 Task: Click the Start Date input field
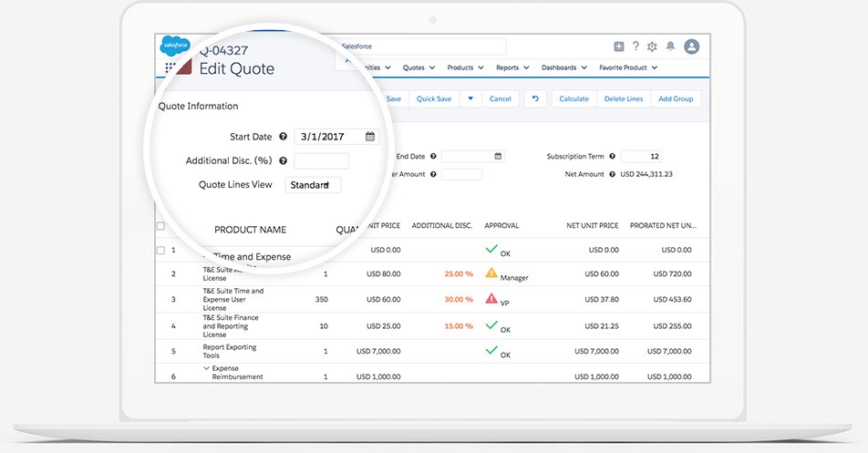point(336,136)
